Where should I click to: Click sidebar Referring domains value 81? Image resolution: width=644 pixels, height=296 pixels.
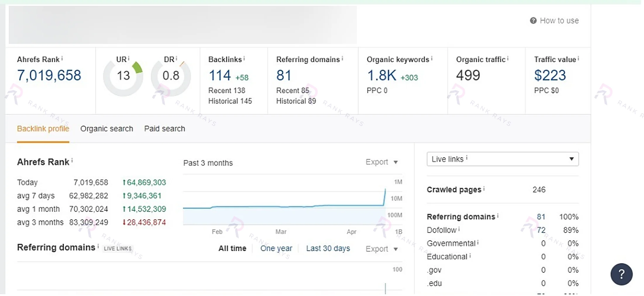541,217
